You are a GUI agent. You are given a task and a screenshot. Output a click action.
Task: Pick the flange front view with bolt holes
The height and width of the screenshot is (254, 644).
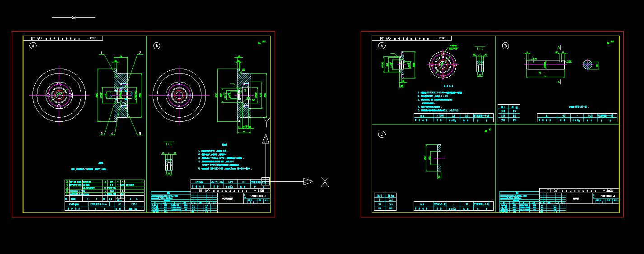(443, 65)
